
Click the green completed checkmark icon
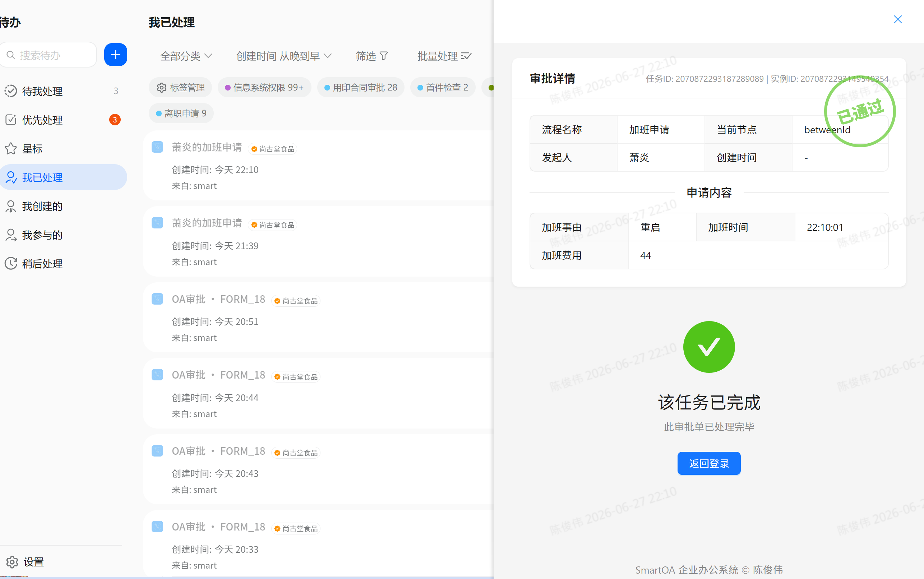pyautogui.click(x=709, y=347)
